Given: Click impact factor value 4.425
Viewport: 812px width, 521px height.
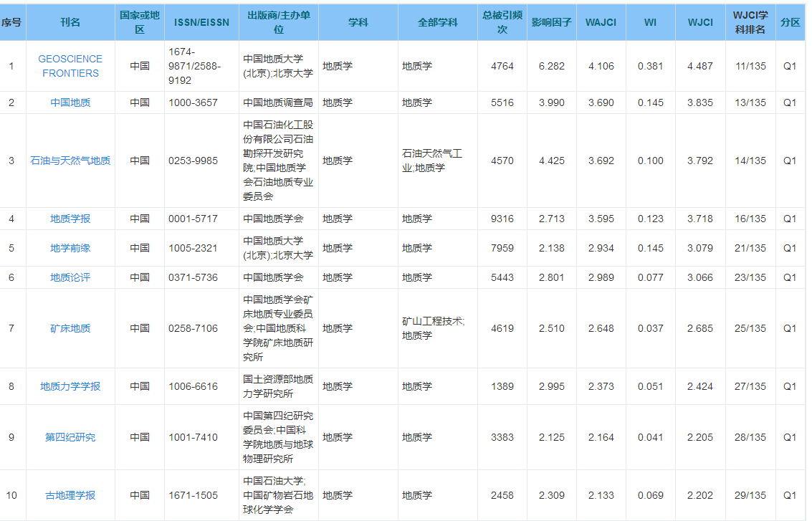Looking at the screenshot, I should coord(552,161).
